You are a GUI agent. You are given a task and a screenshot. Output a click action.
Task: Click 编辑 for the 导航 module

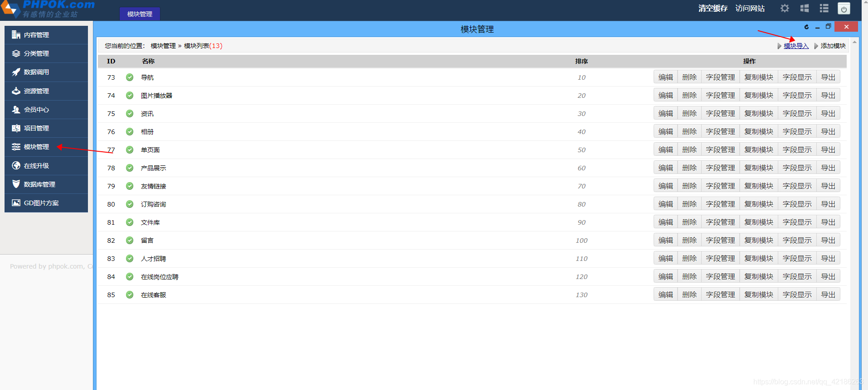[665, 77]
